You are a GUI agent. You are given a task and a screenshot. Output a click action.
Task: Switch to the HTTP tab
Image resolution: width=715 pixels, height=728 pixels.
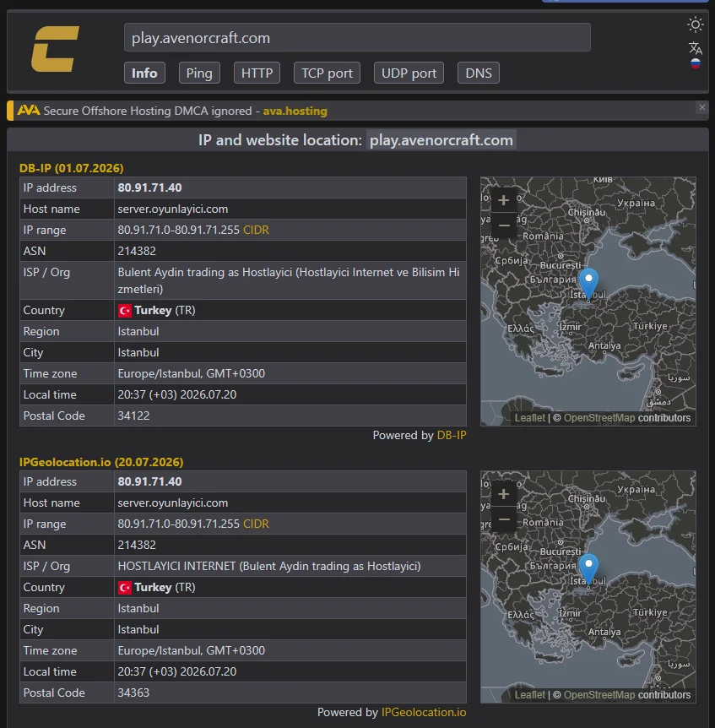coord(257,73)
